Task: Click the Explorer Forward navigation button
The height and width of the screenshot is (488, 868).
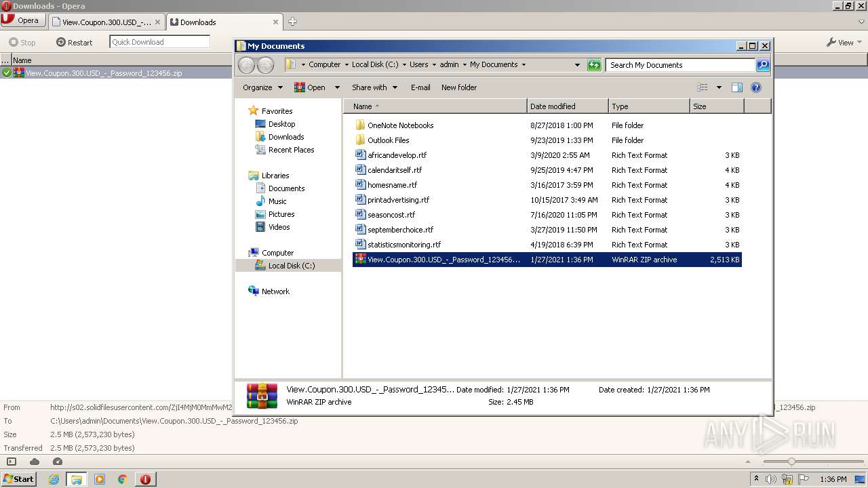Action: pos(266,65)
